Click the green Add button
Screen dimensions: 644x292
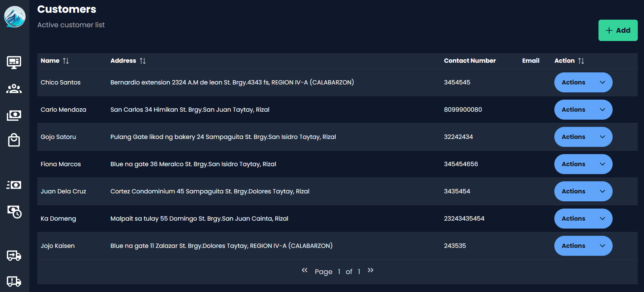(618, 30)
